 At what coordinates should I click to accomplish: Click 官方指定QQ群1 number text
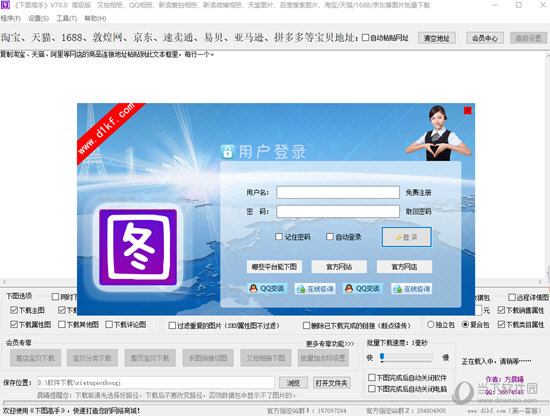[x=307, y=410]
